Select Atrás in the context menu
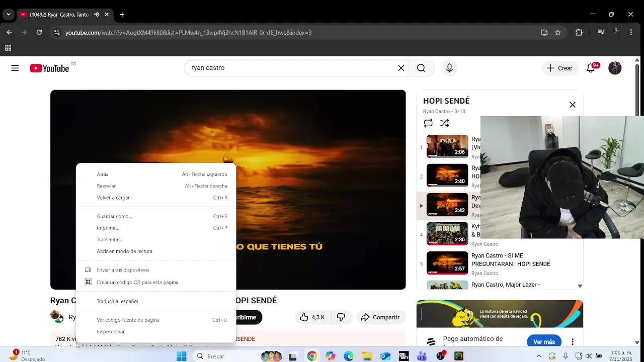This screenshot has height=362, width=644. tap(156, 174)
